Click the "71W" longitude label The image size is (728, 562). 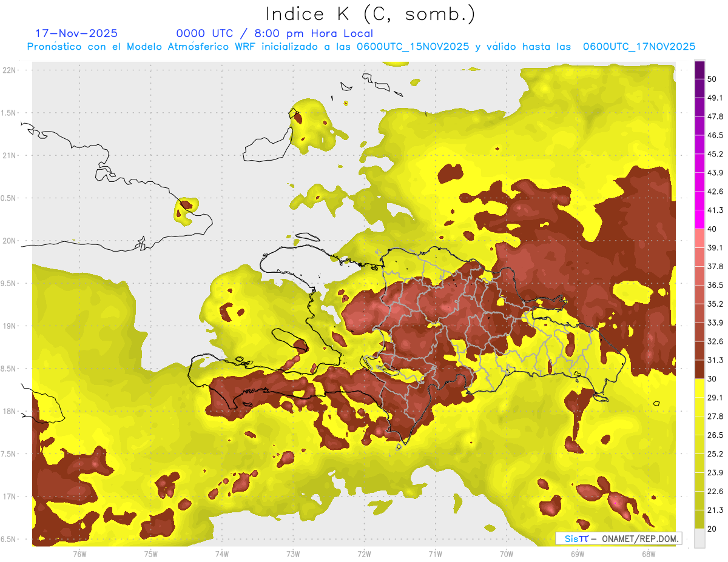[x=435, y=554]
